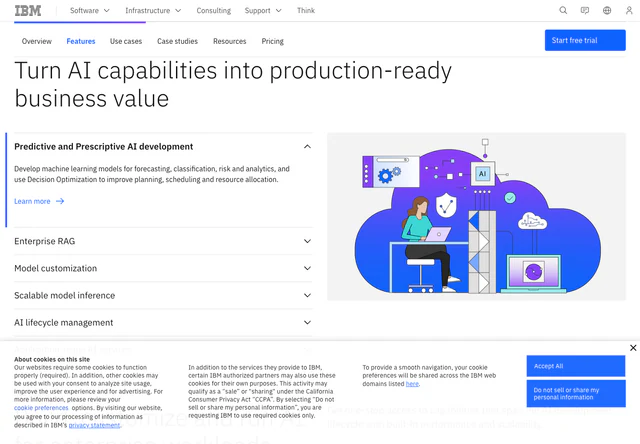Screen dimensions: 640x444
Task: Click Do not sell or share button
Action: [x=576, y=393]
